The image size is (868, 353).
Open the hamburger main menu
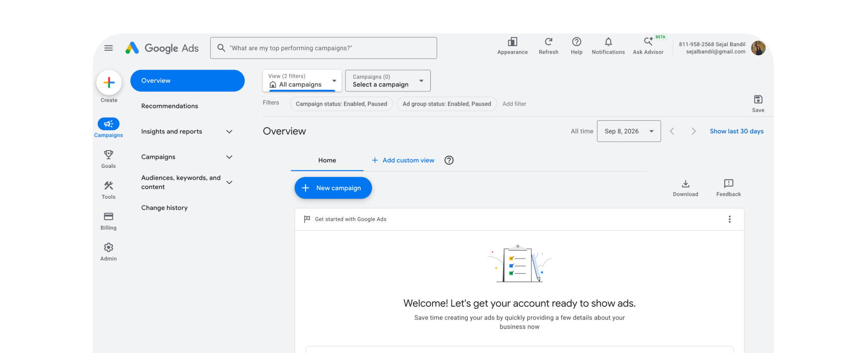[x=108, y=48]
